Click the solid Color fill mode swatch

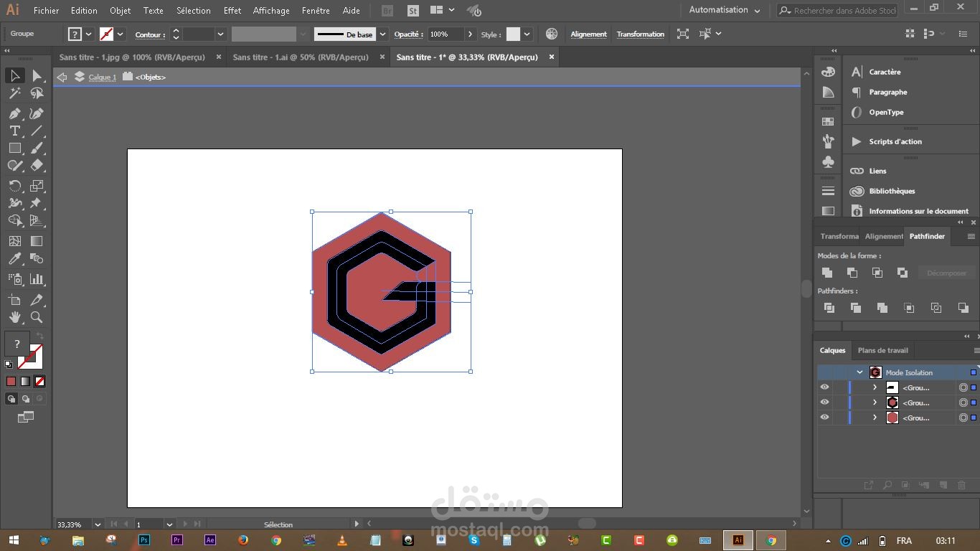point(11,382)
